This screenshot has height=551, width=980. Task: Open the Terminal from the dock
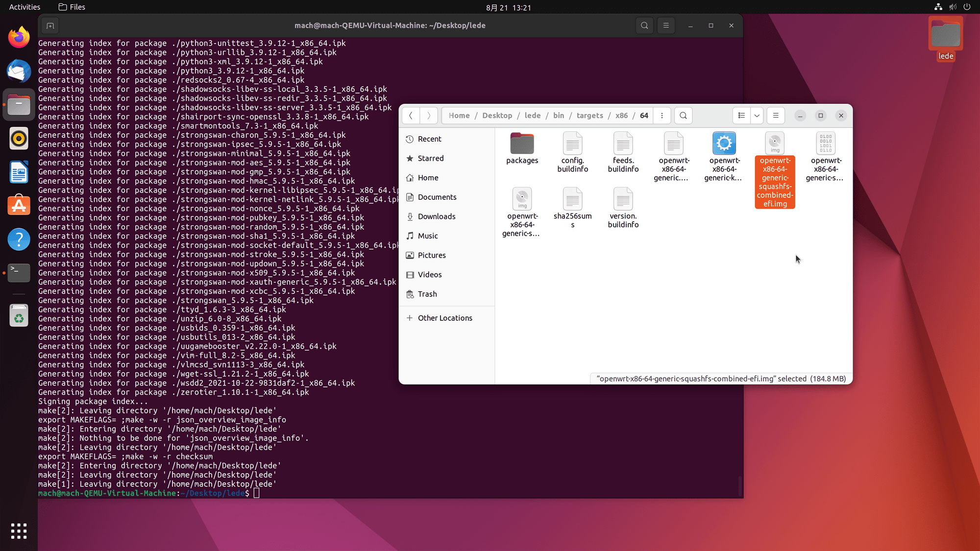point(19,273)
